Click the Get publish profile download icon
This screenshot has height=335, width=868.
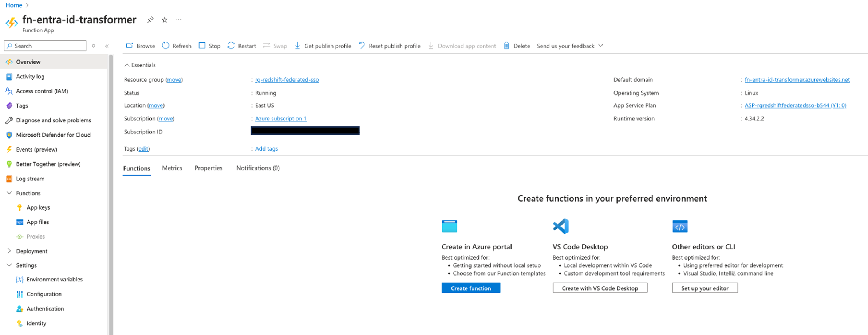tap(297, 46)
